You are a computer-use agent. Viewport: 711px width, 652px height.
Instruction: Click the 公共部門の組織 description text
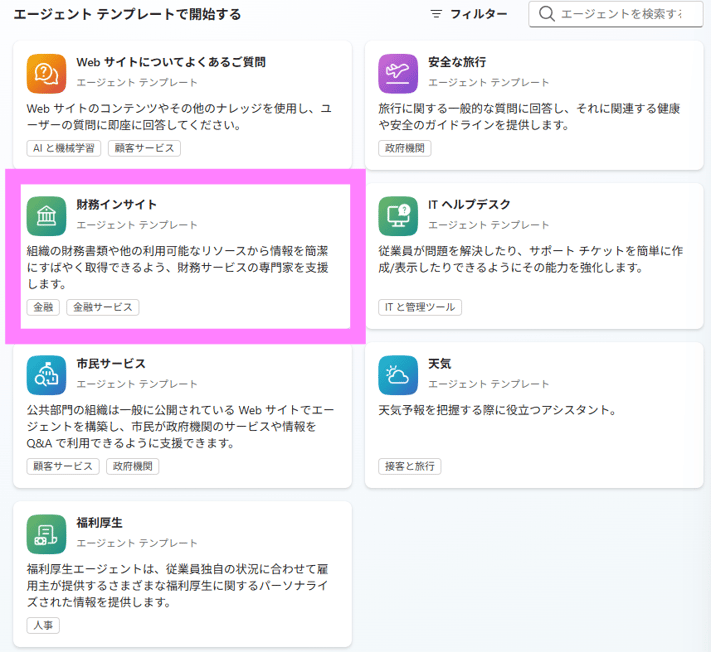pyautogui.click(x=180, y=426)
